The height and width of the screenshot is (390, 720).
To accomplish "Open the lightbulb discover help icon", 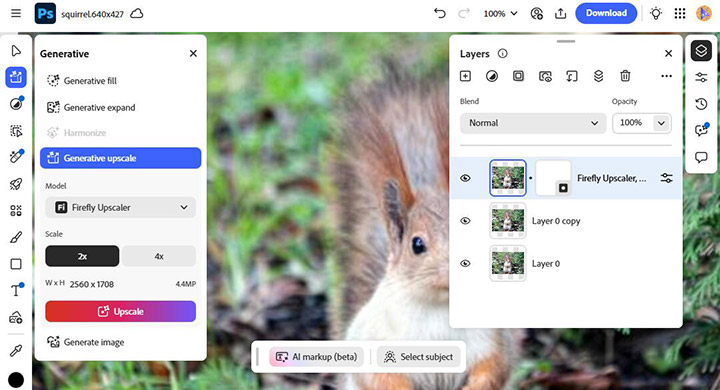I will click(656, 13).
